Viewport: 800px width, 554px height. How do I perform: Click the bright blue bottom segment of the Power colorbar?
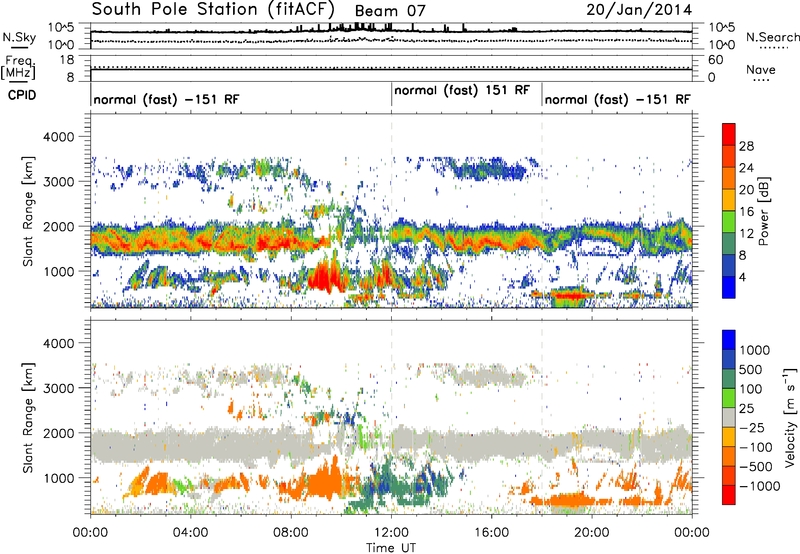(729, 287)
